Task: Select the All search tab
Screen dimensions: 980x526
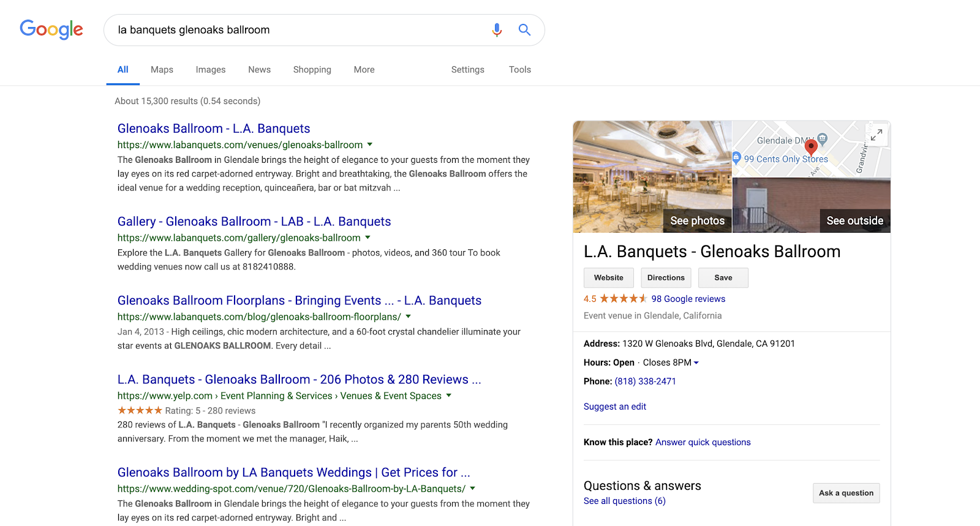Action: point(123,70)
